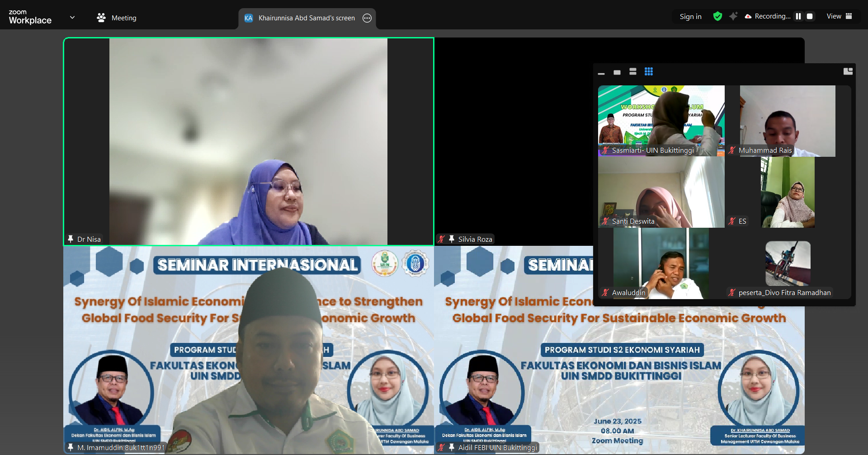Click the Zoom Workplace logo
This screenshot has height=455, width=868.
[x=30, y=17]
